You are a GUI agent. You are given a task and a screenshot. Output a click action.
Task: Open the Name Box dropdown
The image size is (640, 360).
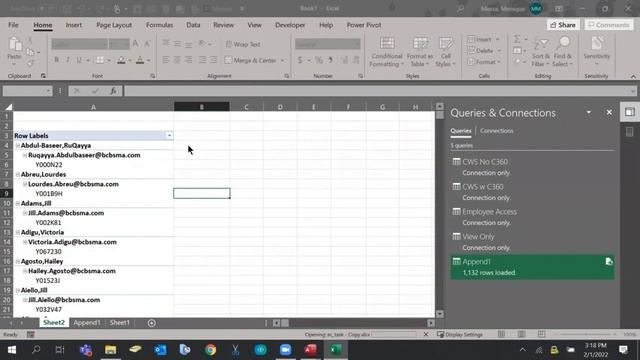48,91
